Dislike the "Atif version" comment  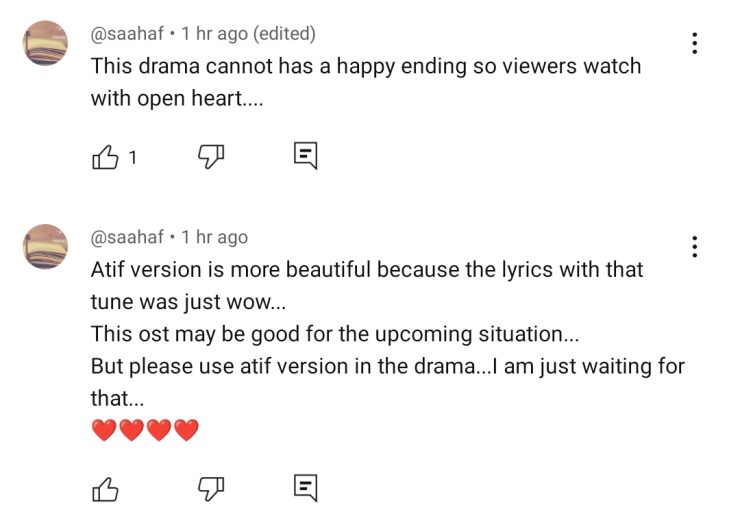210,488
